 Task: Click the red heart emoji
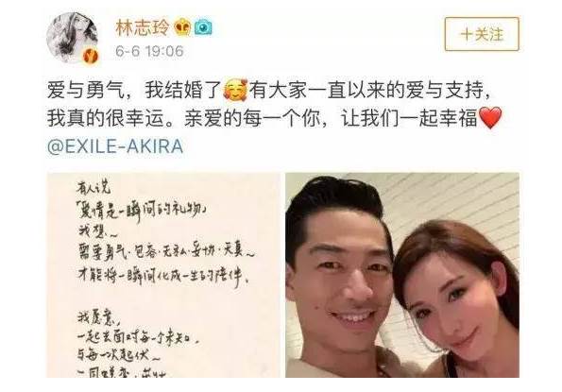[x=490, y=118]
